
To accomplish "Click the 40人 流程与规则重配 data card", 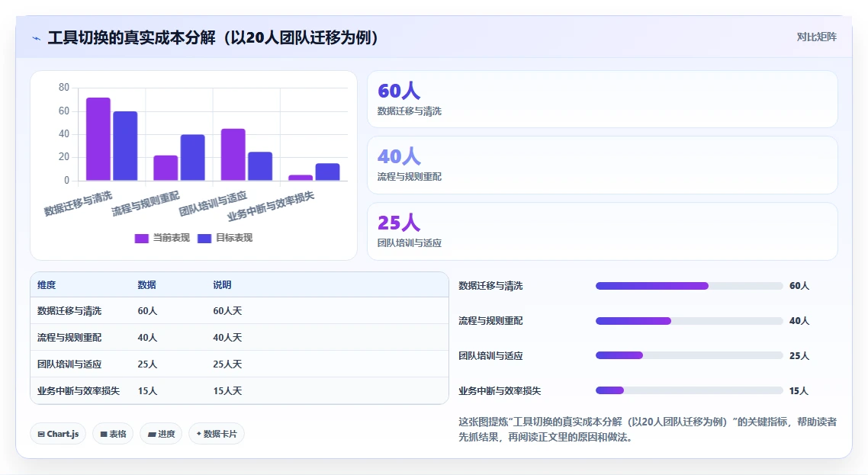I will coord(603,165).
